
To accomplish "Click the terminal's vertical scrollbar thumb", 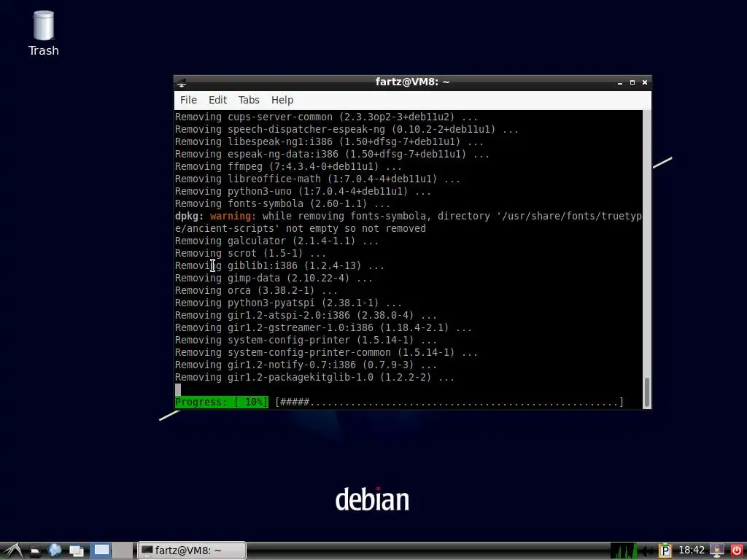I will click(x=646, y=392).
